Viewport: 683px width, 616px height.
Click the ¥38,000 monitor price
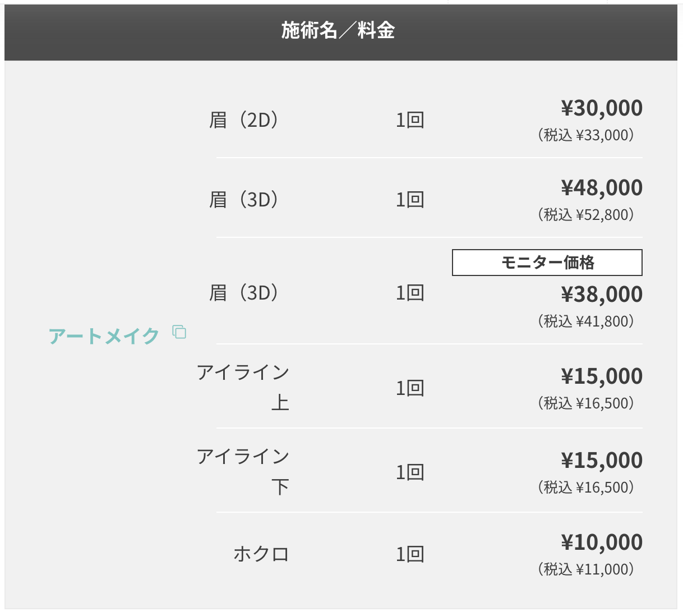pyautogui.click(x=602, y=294)
